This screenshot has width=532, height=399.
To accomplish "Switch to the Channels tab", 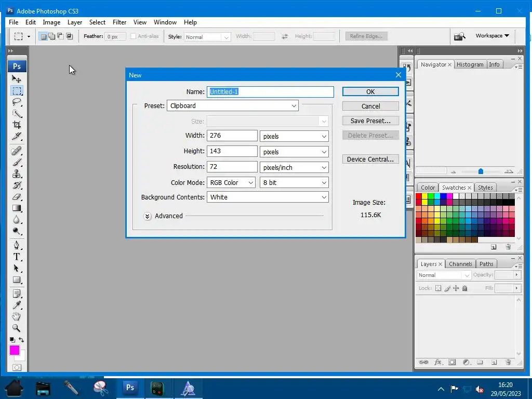I will (x=460, y=264).
